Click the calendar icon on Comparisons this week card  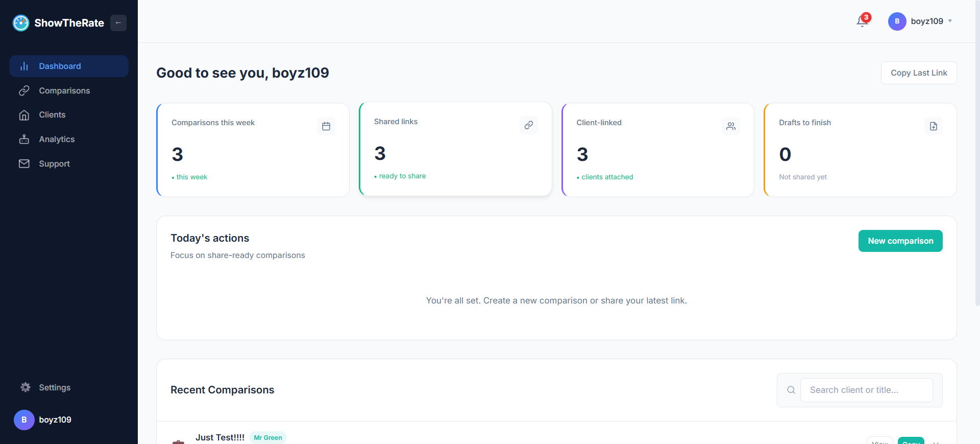coord(326,126)
